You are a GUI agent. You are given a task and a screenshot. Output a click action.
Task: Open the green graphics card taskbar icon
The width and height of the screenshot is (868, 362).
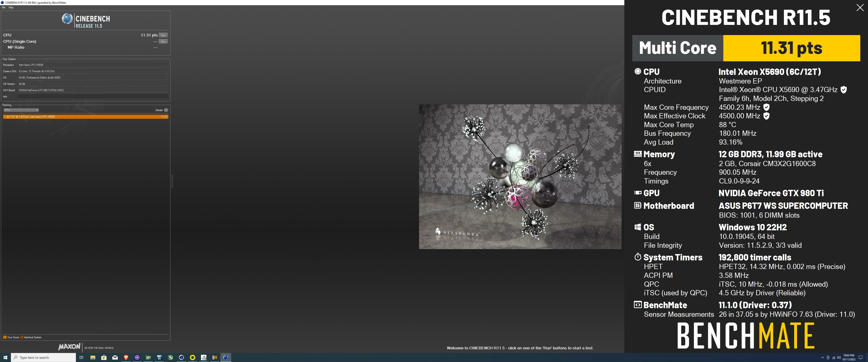click(148, 358)
